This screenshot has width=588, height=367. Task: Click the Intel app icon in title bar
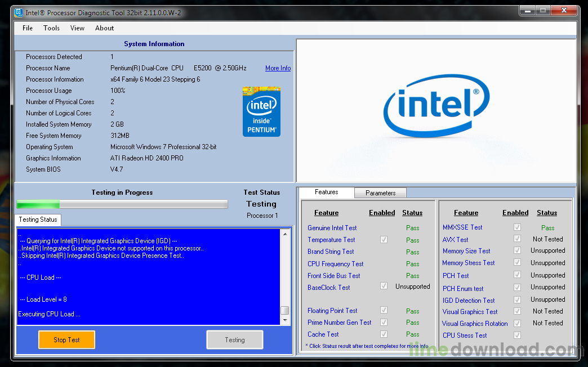click(19, 13)
